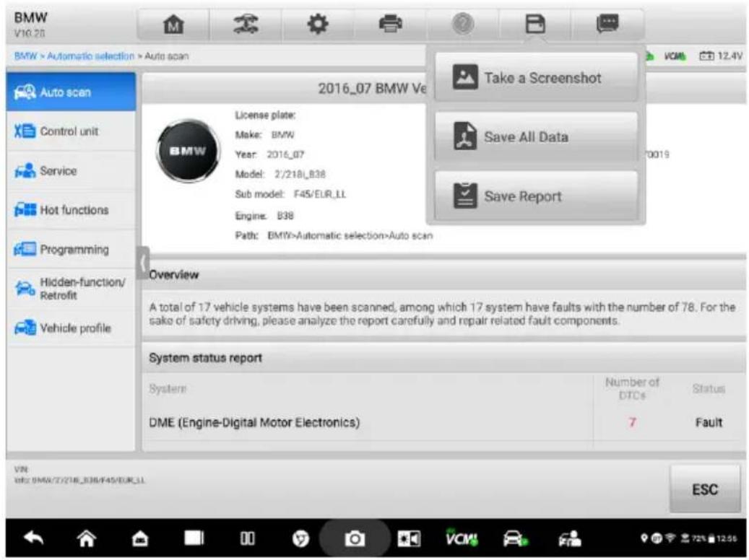Click the ESC button
This screenshot has width=749, height=560.
[x=704, y=489]
